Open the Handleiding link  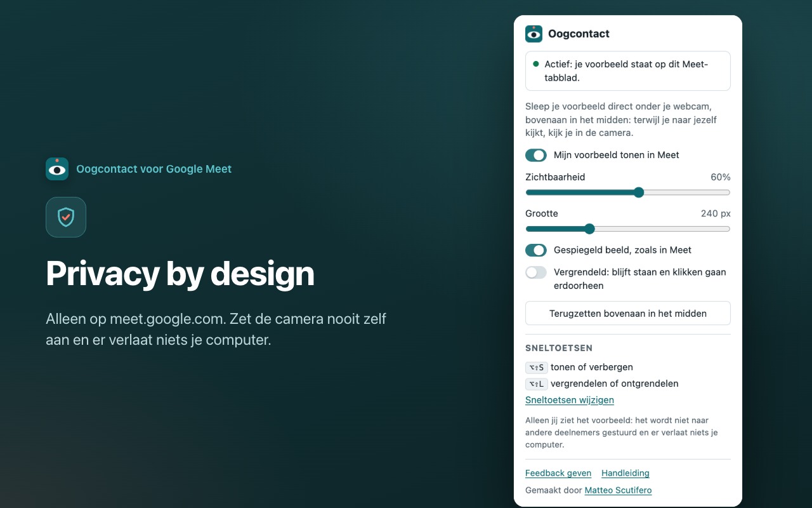click(x=625, y=473)
